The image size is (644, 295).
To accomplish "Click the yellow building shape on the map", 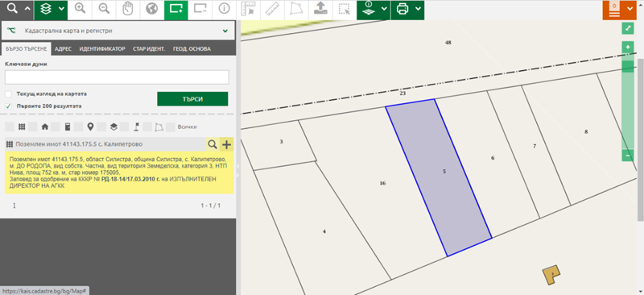I will click(x=551, y=274).
